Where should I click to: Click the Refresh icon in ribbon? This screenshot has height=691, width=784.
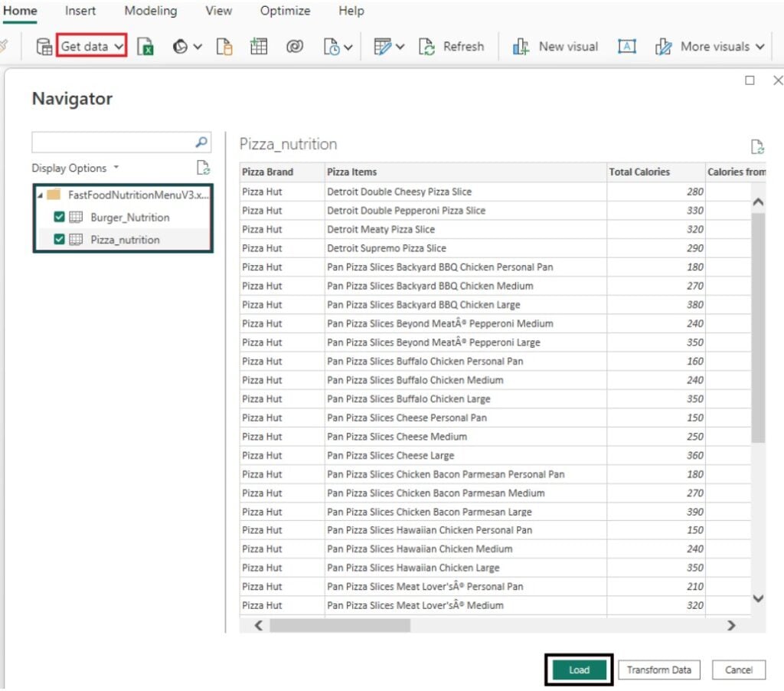pos(426,47)
